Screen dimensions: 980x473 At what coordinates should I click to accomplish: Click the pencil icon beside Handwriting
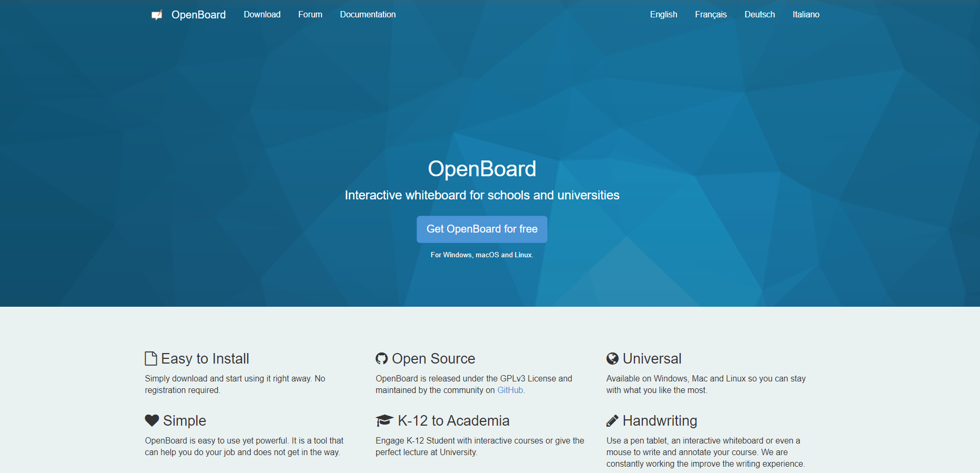point(612,420)
